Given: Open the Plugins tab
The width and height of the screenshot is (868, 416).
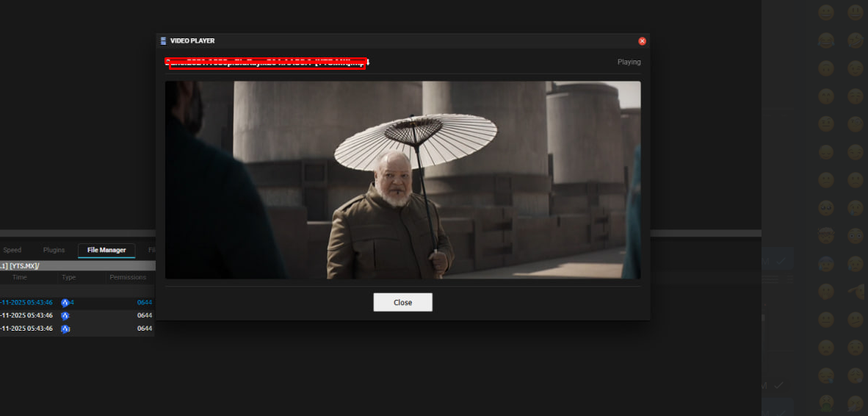Looking at the screenshot, I should [54, 250].
